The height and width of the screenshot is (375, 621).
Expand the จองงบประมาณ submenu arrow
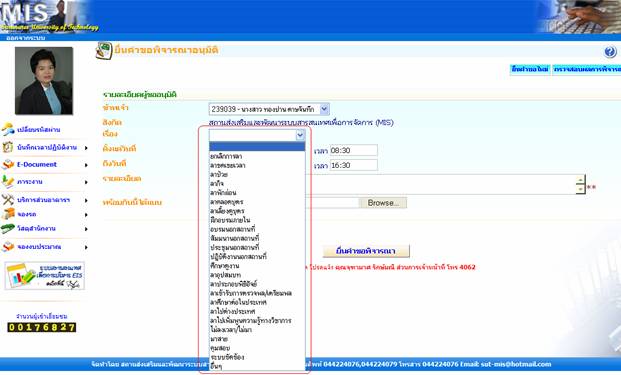pyautogui.click(x=86, y=247)
